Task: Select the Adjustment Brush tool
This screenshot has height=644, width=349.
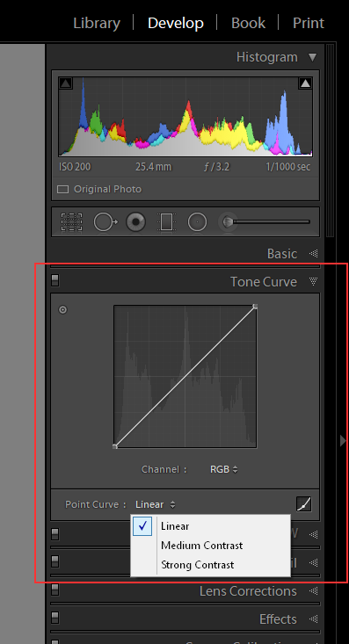Action: pos(229,222)
